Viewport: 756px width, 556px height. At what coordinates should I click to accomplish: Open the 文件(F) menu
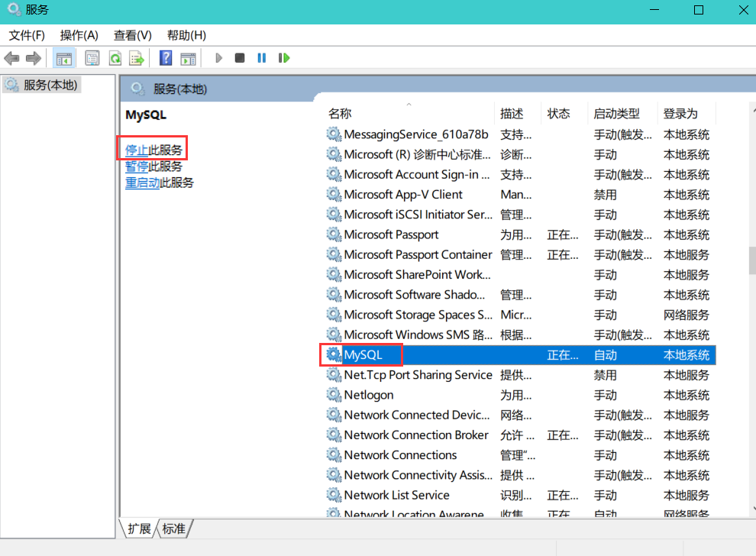[27, 35]
